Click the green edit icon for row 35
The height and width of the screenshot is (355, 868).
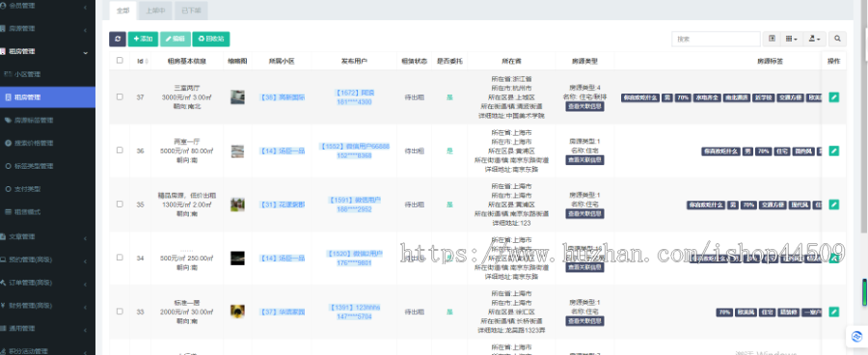point(833,205)
